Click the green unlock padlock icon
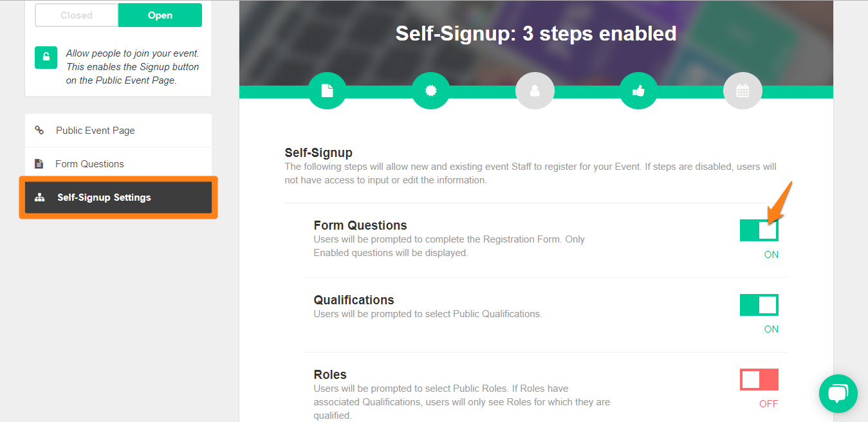The image size is (868, 422). click(x=46, y=57)
